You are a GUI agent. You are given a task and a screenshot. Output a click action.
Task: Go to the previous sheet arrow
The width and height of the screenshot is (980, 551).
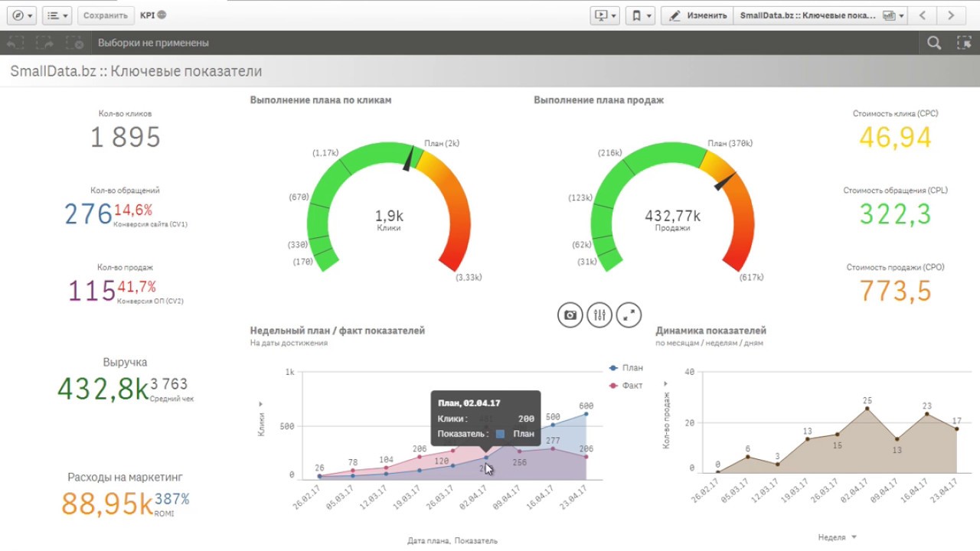pos(923,15)
